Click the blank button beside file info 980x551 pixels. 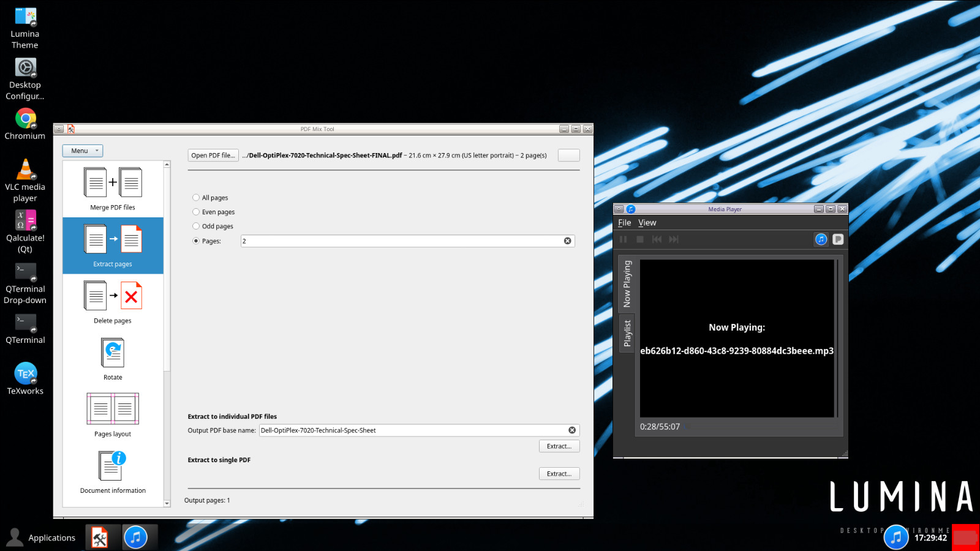tap(568, 156)
